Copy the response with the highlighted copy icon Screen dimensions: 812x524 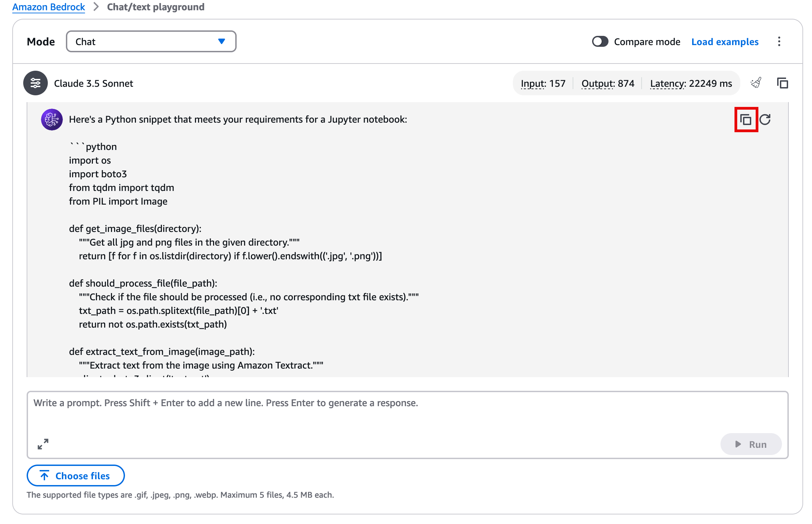click(746, 120)
